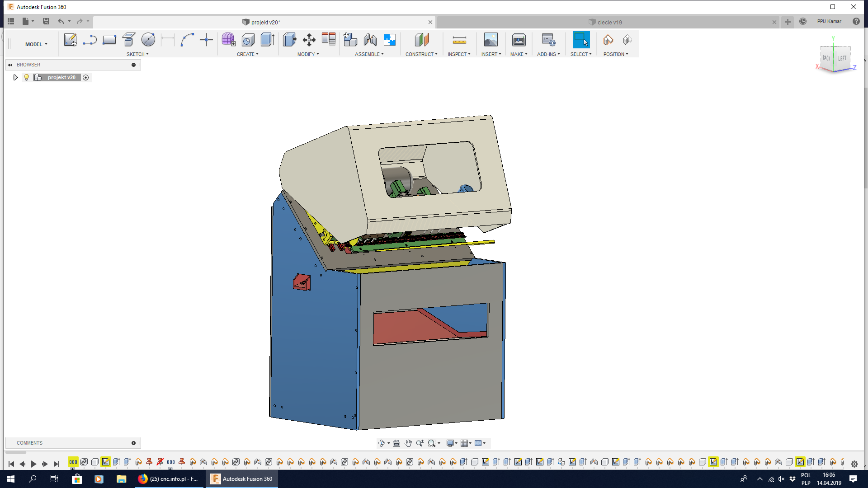Toggle the Construct menu open

pos(421,54)
